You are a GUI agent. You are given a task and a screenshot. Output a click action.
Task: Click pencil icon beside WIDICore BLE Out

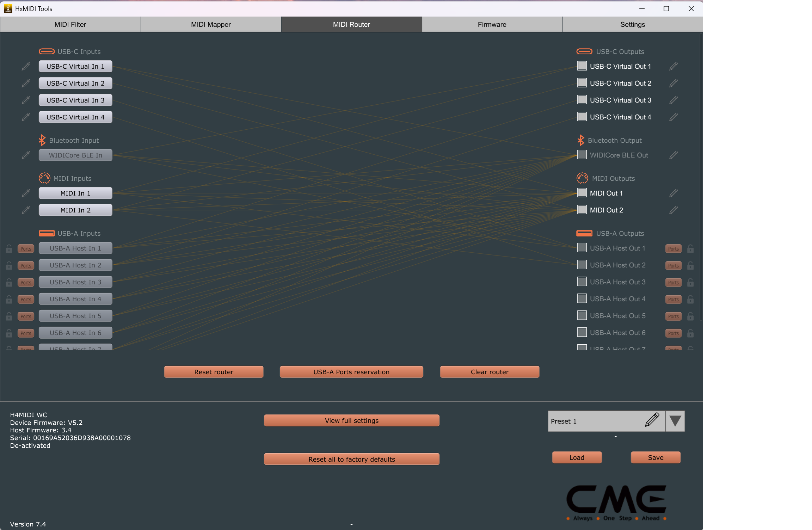673,155
